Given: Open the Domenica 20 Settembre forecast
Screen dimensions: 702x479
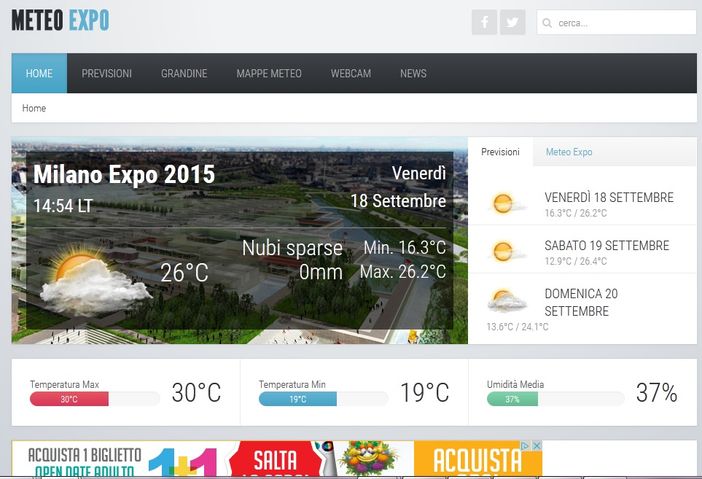Looking at the screenshot, I should (581, 302).
